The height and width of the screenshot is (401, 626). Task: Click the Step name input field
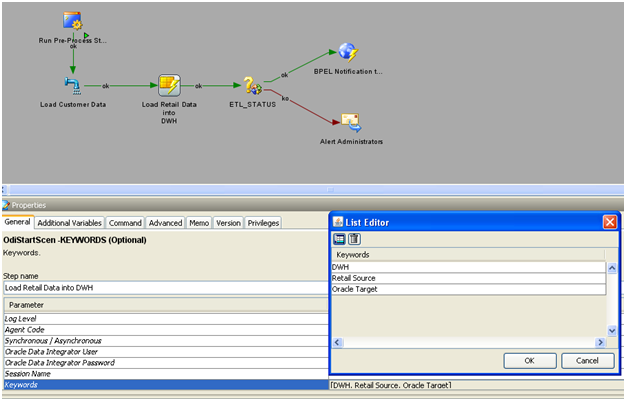click(x=165, y=288)
